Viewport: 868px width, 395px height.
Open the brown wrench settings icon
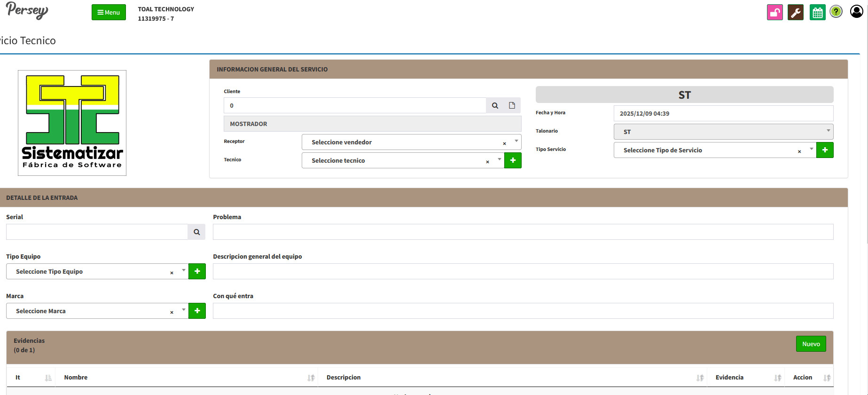click(x=796, y=12)
